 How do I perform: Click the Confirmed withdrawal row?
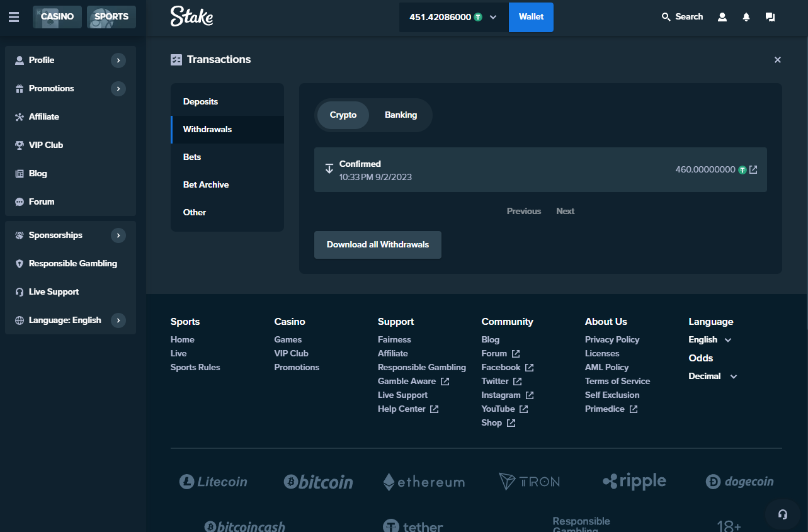pos(540,170)
